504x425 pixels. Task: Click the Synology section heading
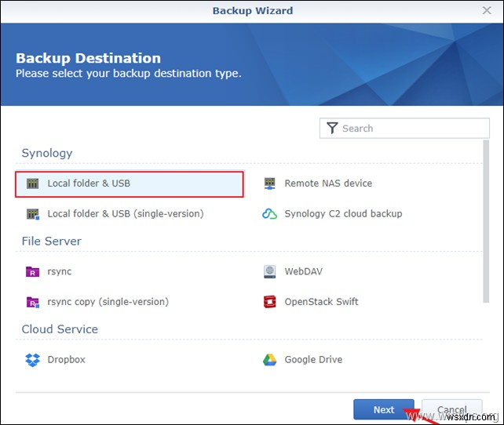tap(47, 153)
